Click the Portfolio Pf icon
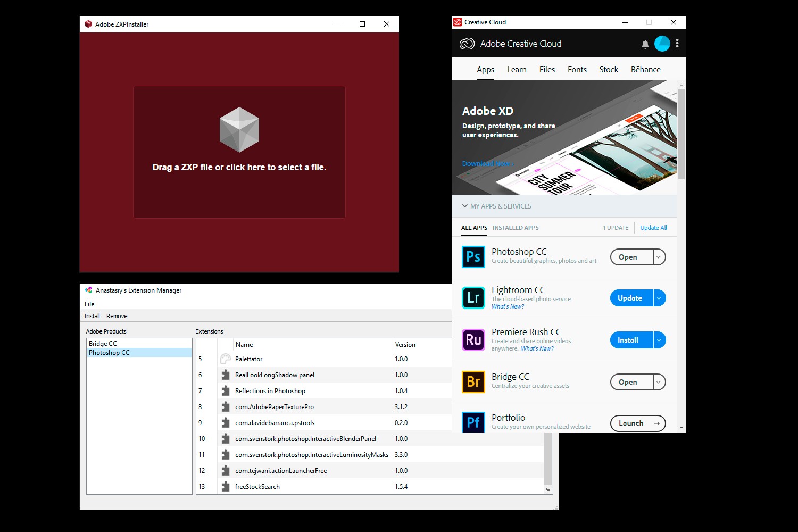The image size is (798, 532). coord(473,422)
